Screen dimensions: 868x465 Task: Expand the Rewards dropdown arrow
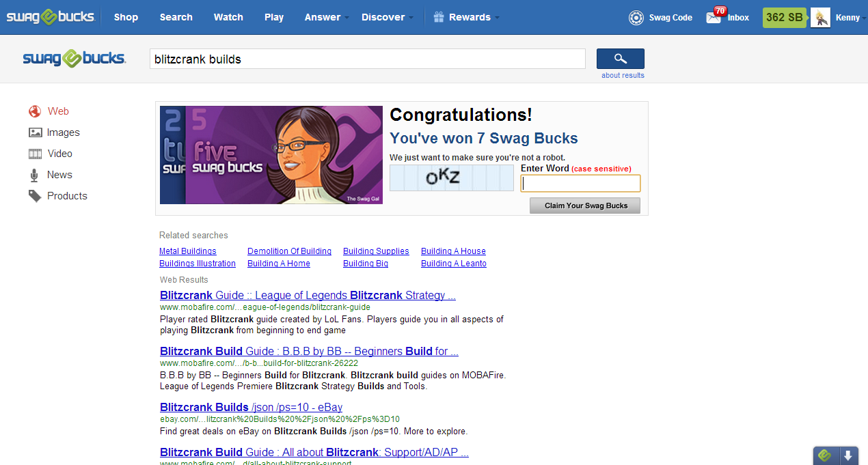(x=497, y=18)
